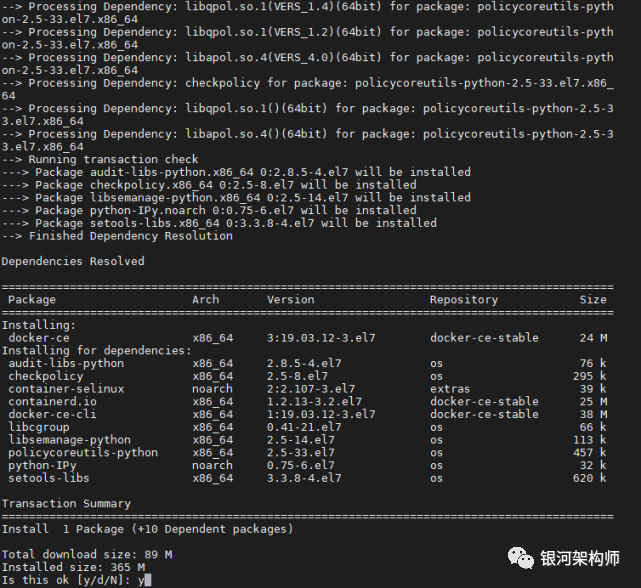Click 'container-selinux' package name
641x588 pixels.
click(x=66, y=388)
